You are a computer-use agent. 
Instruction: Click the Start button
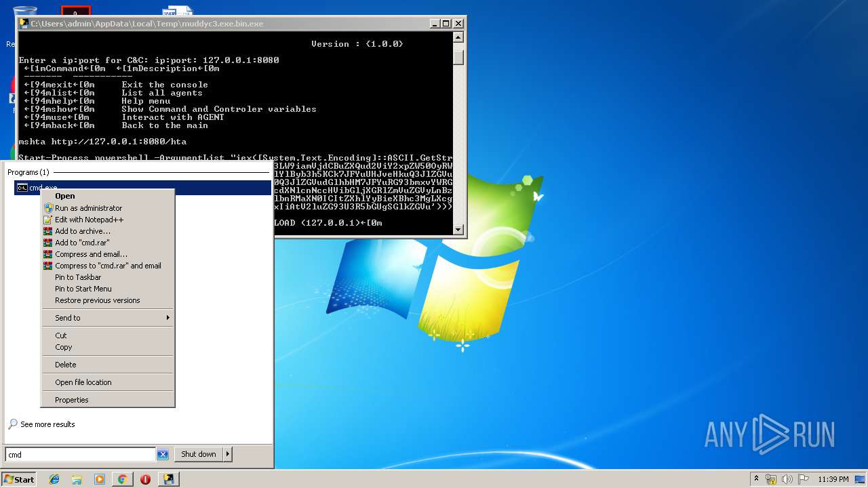19,479
